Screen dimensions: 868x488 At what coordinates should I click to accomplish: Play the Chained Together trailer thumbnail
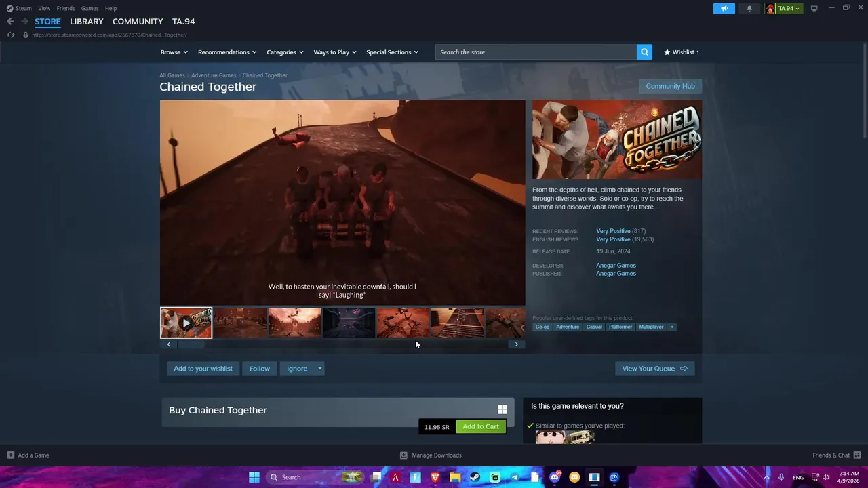click(x=186, y=323)
